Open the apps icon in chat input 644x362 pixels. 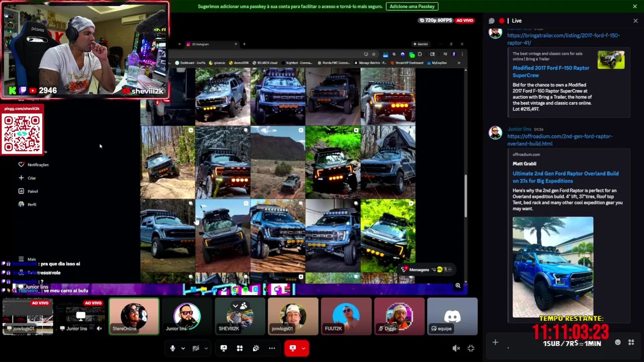(x=631, y=342)
